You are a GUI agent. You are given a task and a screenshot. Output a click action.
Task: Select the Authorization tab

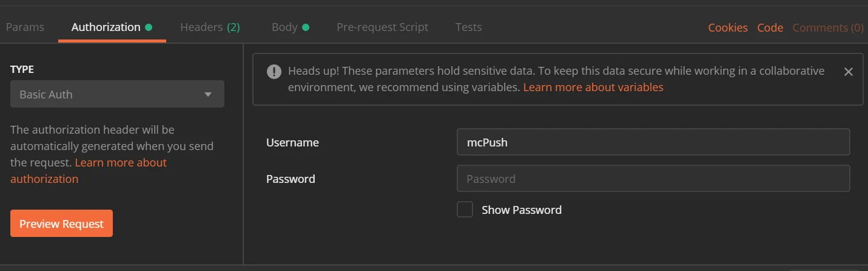106,27
